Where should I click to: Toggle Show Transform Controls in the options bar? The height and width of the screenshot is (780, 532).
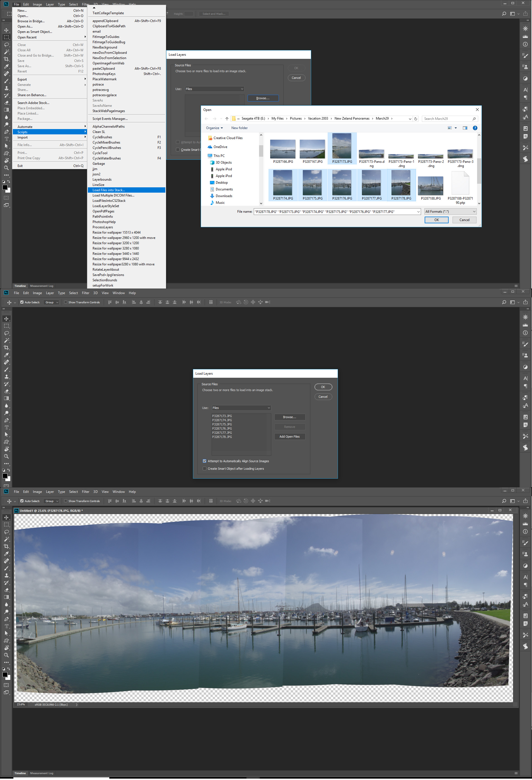click(x=66, y=302)
